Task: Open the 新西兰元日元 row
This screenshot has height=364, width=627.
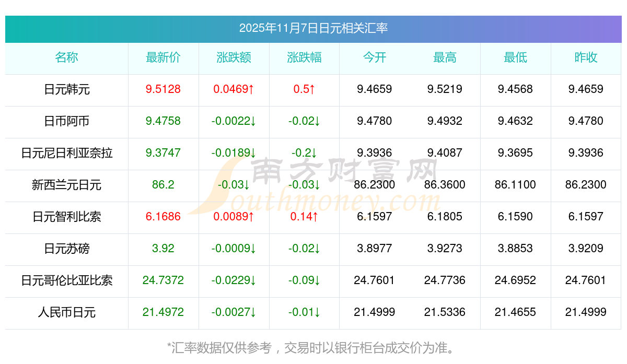Action: [313, 185]
